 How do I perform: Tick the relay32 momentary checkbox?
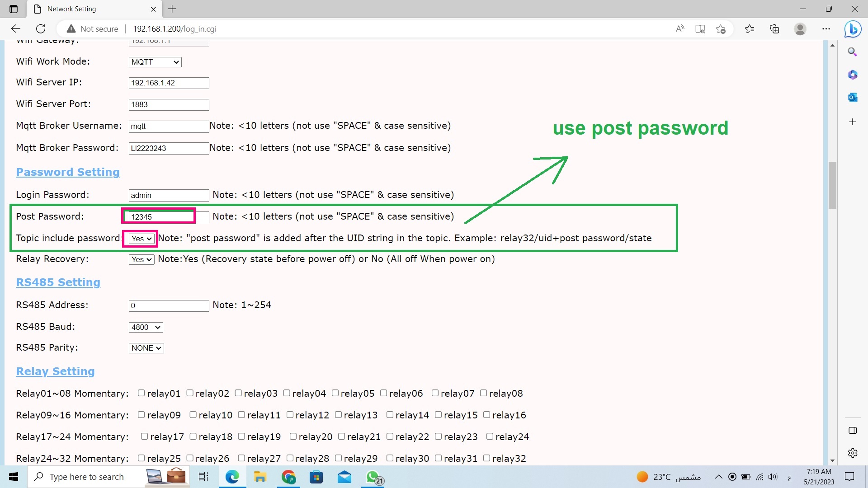[x=486, y=458]
